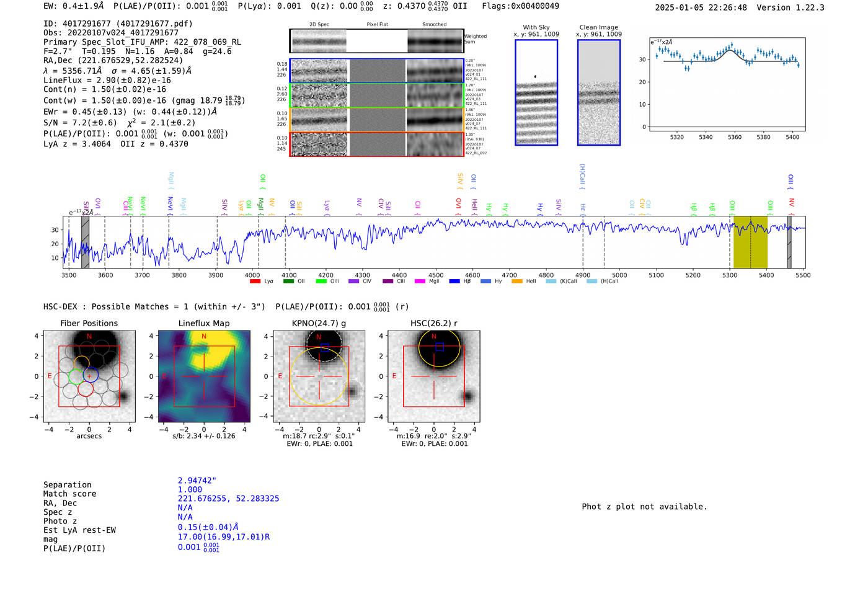This screenshot has height=591, width=868.
Task: Click the red Lyα legend swatch
Action: point(255,281)
